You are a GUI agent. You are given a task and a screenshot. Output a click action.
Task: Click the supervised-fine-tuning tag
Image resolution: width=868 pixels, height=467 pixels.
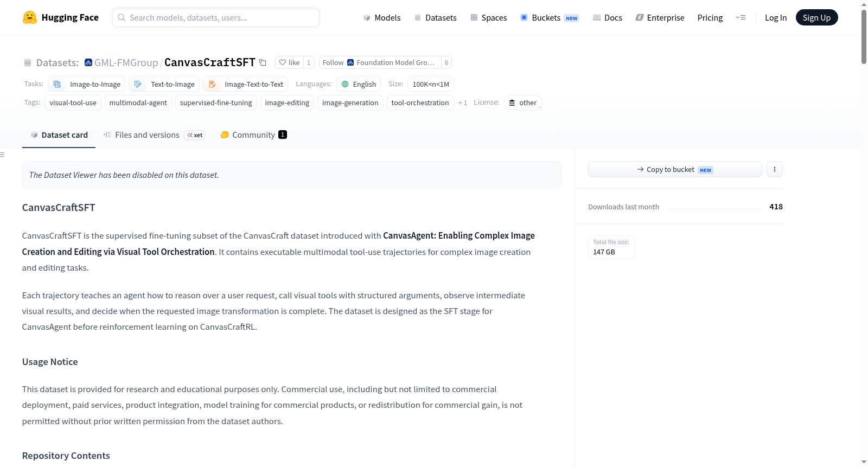coord(216,103)
